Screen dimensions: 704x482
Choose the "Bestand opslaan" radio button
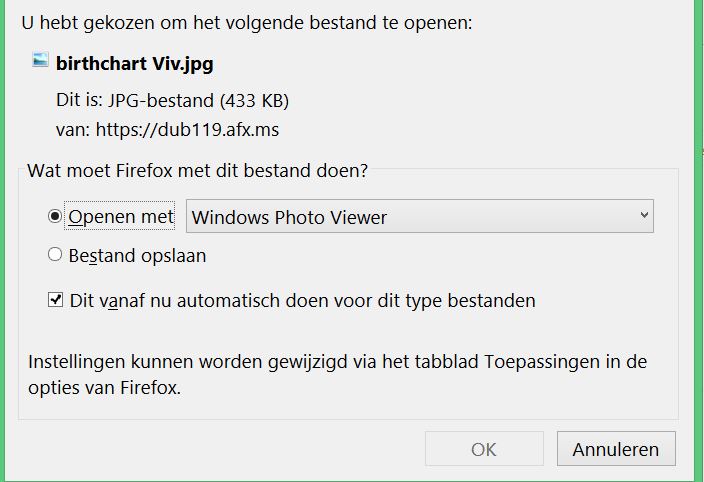55,254
